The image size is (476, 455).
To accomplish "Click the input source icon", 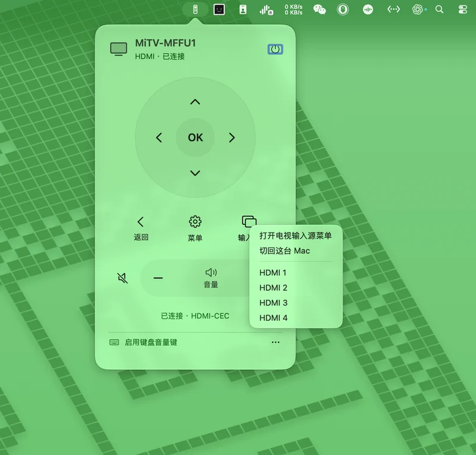I will (249, 221).
